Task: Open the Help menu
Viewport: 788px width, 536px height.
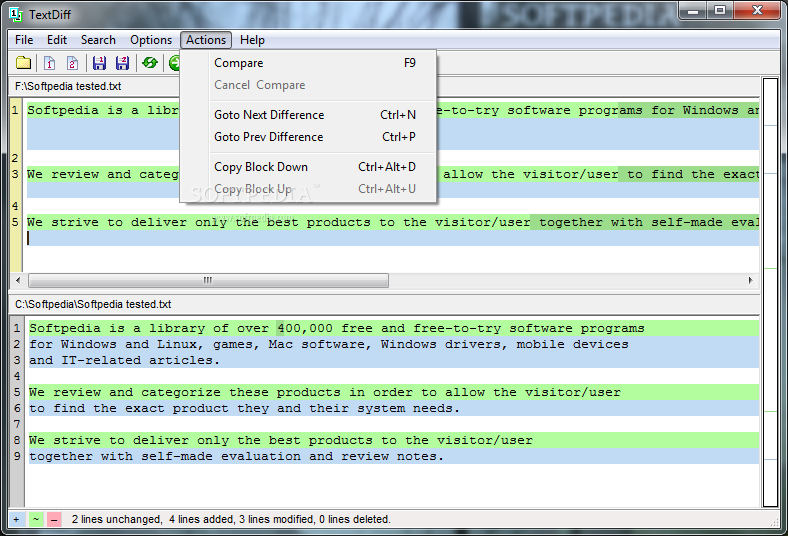Action: click(x=252, y=40)
